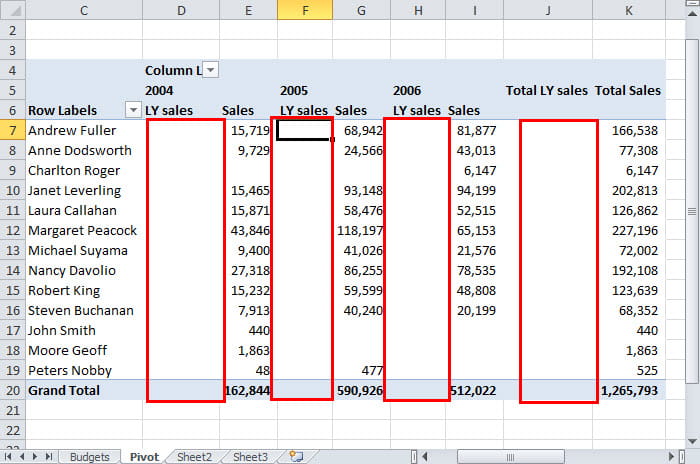Click the last sheet navigation arrow
The width and height of the screenshot is (700, 464).
point(49,456)
